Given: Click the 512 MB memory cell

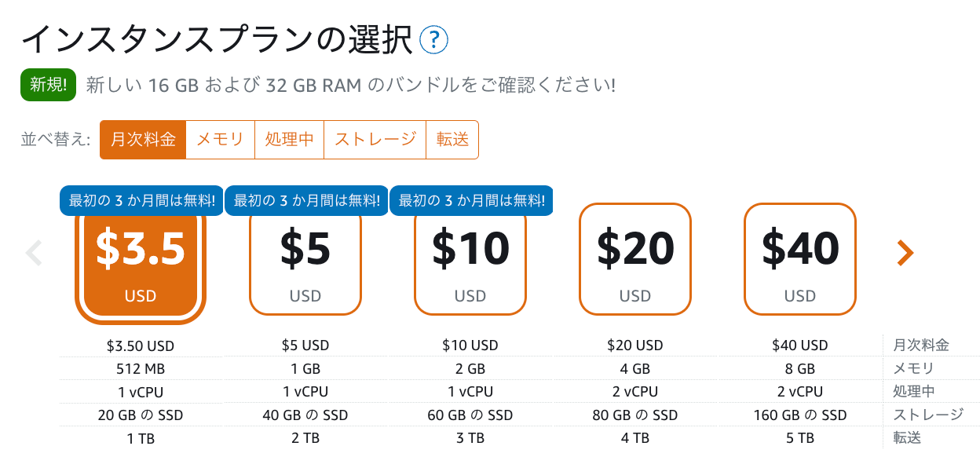Looking at the screenshot, I should coord(141,368).
